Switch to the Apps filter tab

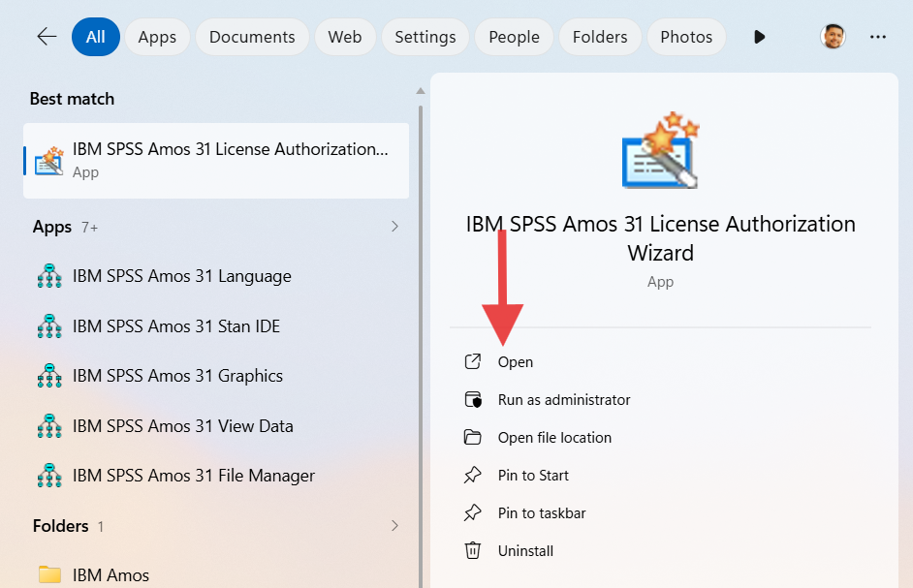click(x=157, y=37)
